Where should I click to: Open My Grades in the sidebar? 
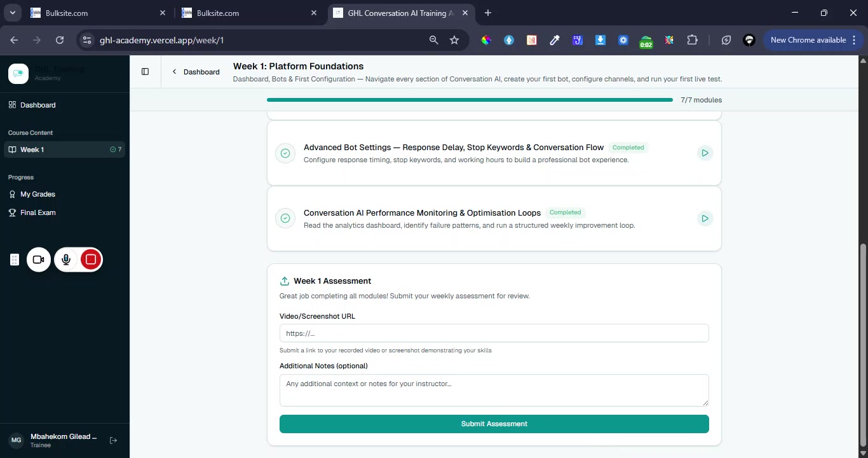point(37,194)
